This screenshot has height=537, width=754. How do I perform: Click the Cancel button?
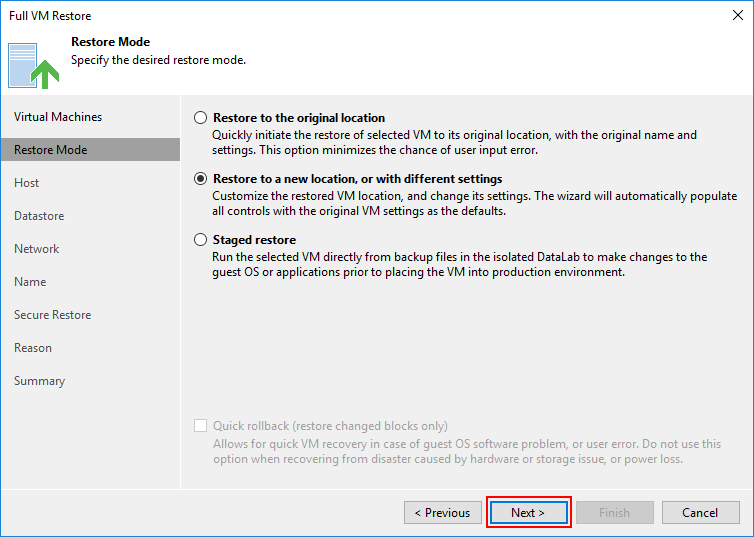(700, 512)
